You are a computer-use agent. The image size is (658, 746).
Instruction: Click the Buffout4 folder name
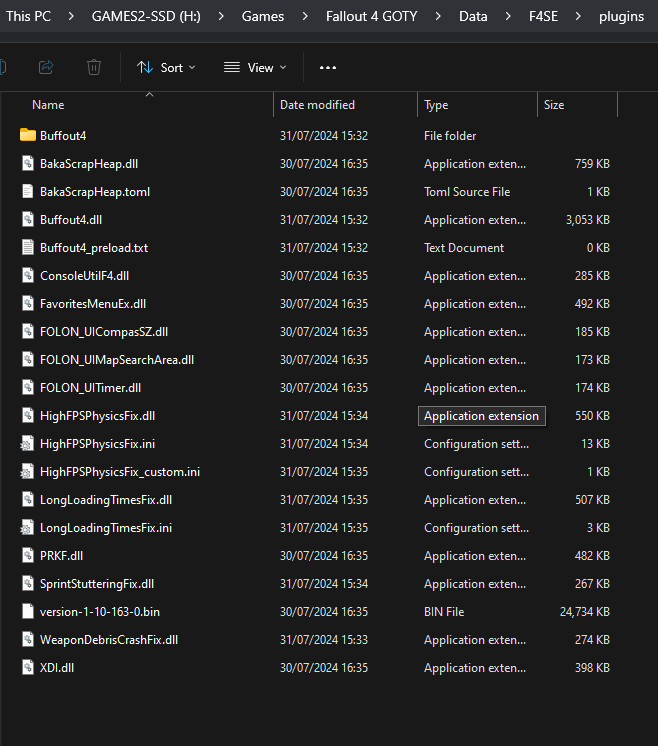(x=63, y=136)
